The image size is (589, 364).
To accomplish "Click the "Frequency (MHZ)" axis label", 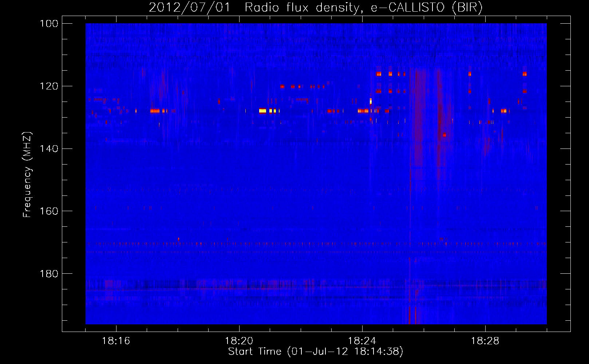I will coord(27,174).
